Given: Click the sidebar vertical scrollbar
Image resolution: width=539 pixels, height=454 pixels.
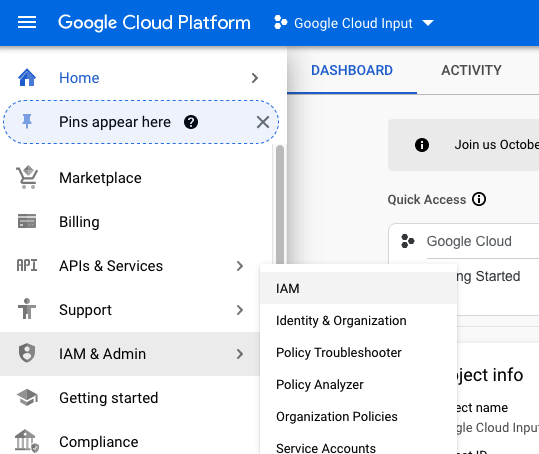Looking at the screenshot, I should 280,204.
